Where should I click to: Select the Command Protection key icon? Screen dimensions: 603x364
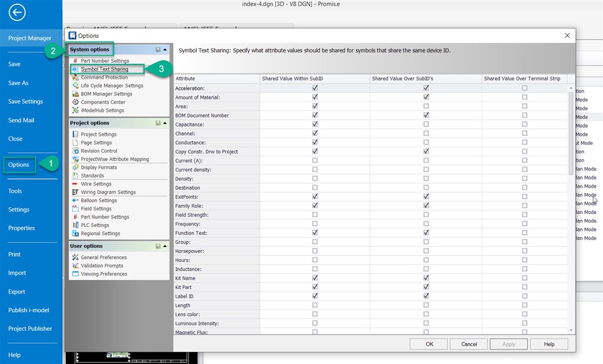pyautogui.click(x=76, y=77)
